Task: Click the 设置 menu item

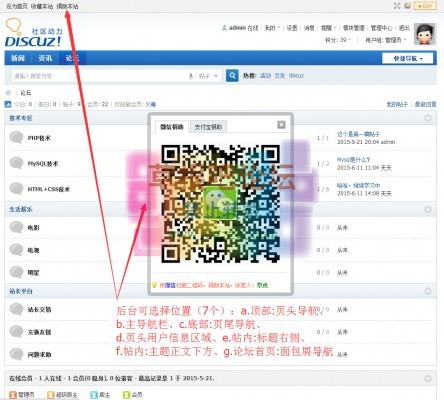Action: pyautogui.click(x=292, y=28)
